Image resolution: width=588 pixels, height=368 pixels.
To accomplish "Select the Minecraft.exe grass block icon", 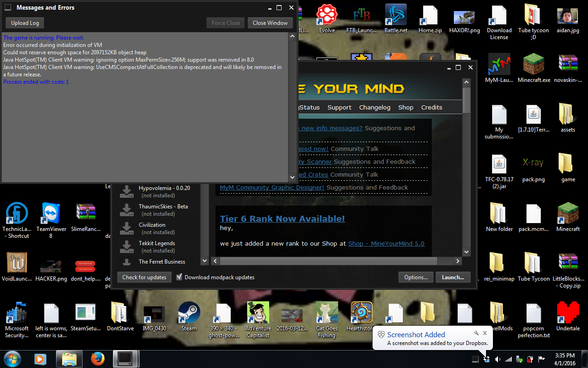I will (533, 68).
